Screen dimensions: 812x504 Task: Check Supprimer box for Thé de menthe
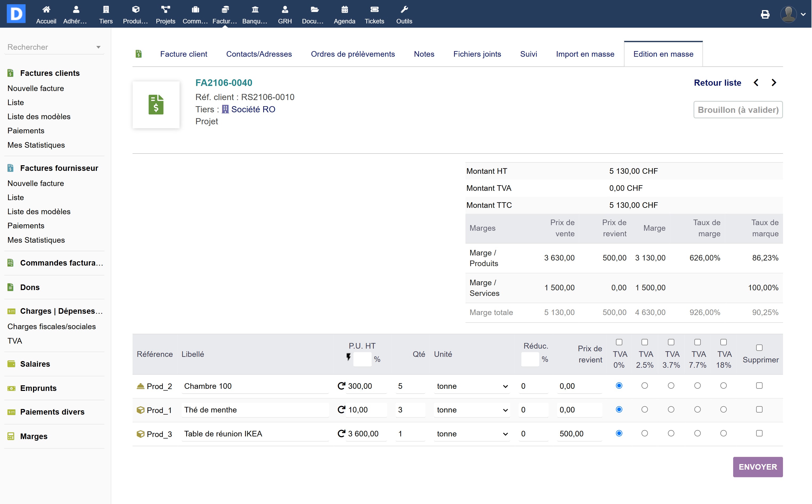pos(759,409)
